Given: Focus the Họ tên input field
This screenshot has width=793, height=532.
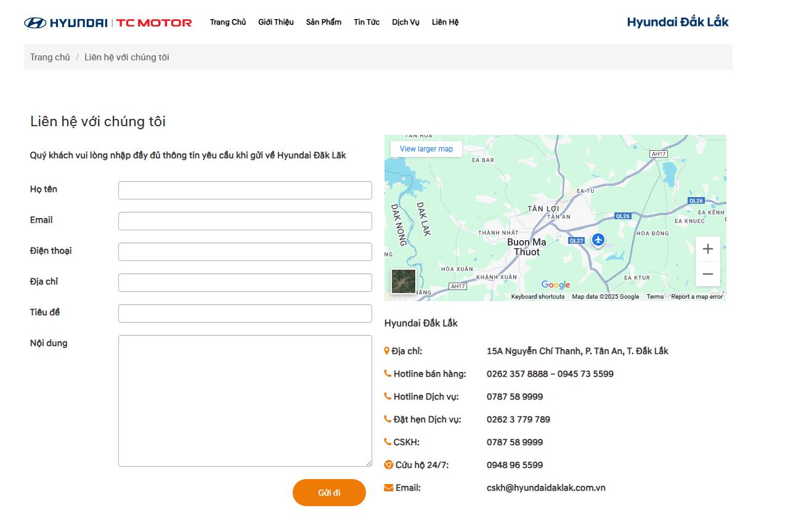Looking at the screenshot, I should tap(245, 190).
